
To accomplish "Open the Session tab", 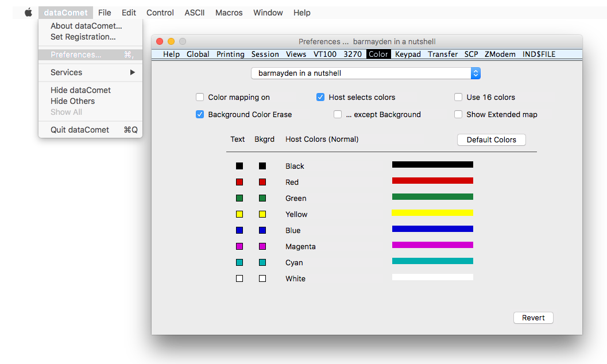I will click(265, 54).
